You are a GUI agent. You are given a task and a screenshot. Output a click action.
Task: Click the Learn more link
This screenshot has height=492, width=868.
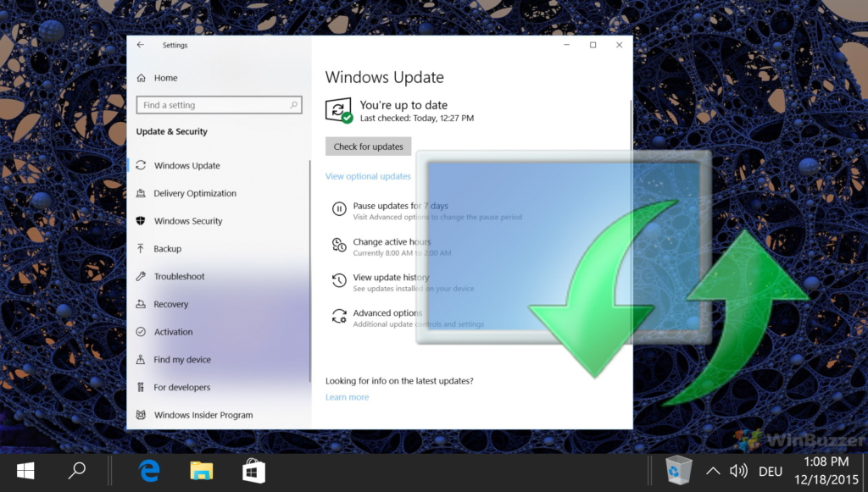(347, 397)
